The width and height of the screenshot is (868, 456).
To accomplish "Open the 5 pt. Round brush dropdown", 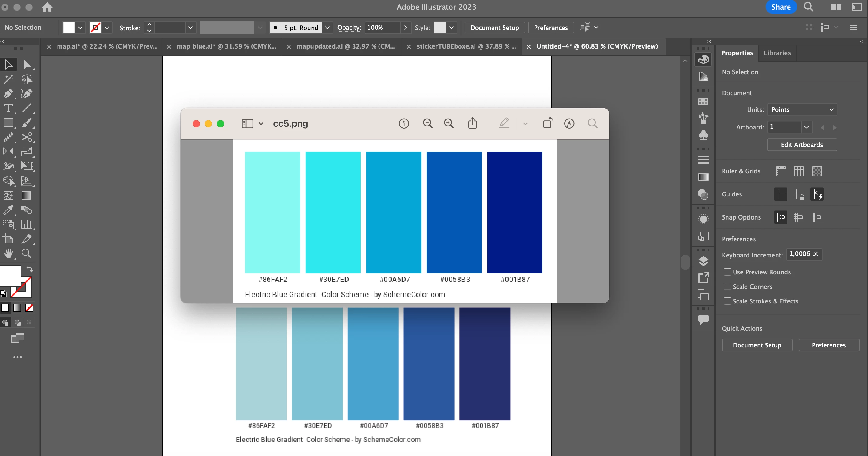I will click(x=327, y=28).
